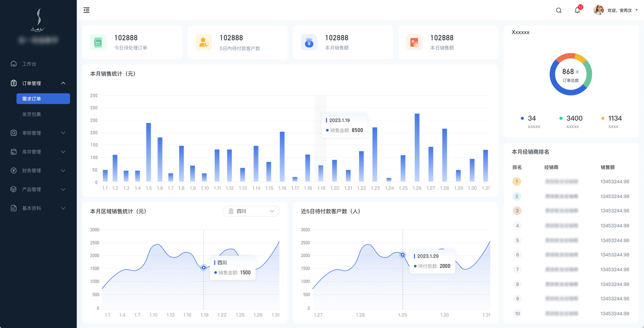Click the user avatar picture

coord(599,10)
